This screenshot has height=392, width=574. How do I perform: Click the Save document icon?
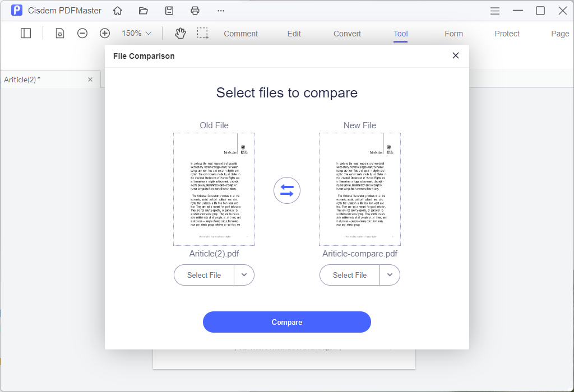coord(169,10)
